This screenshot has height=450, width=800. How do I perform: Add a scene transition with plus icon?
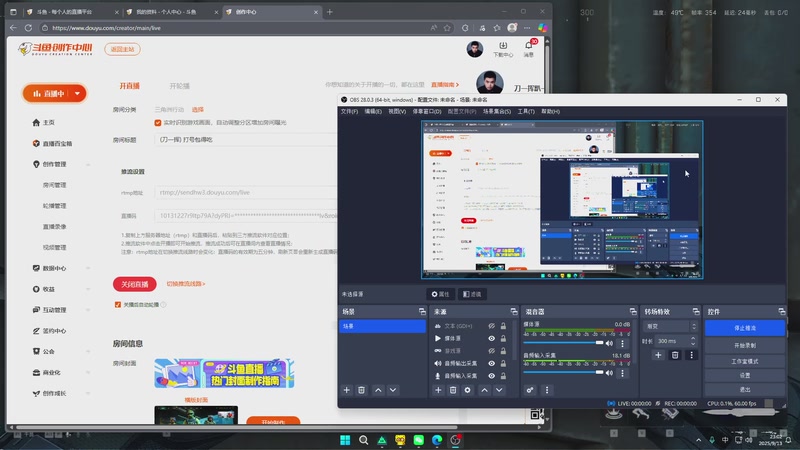tap(658, 355)
